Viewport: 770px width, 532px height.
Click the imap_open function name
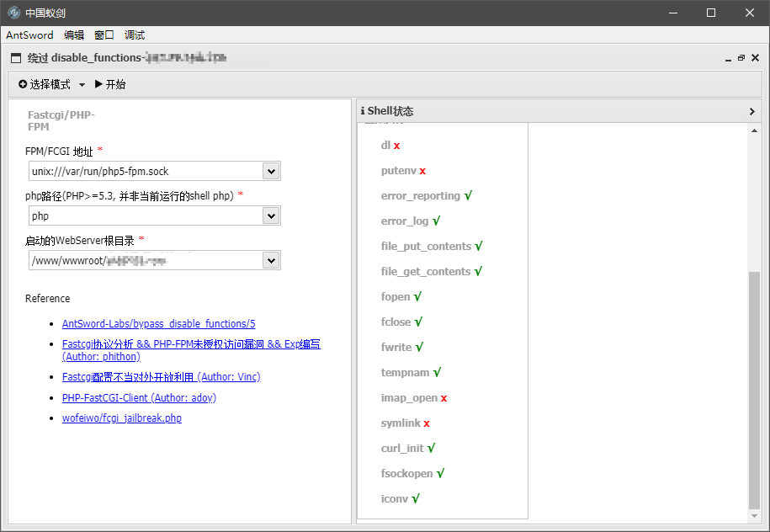coord(409,398)
